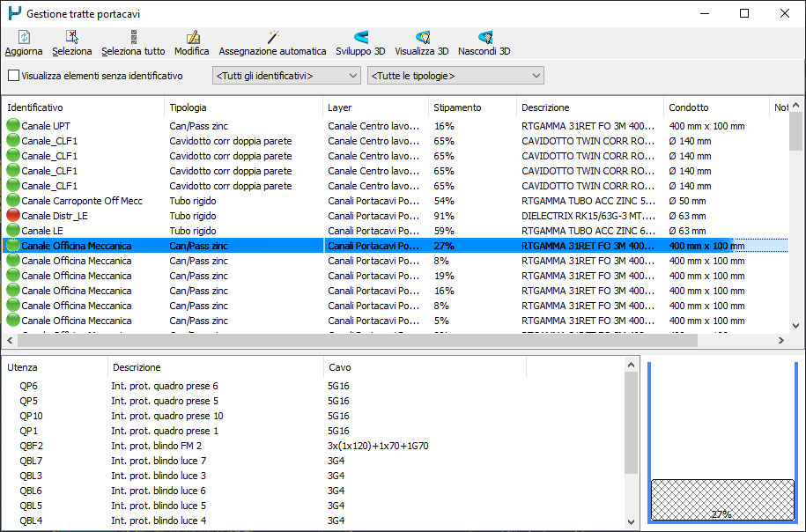Select the QBL4 utenza row

click(x=314, y=521)
